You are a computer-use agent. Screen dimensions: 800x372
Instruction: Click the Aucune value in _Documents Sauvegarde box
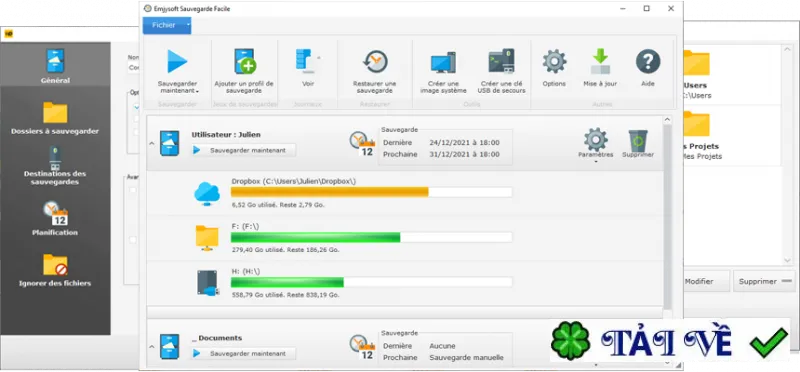coord(442,346)
